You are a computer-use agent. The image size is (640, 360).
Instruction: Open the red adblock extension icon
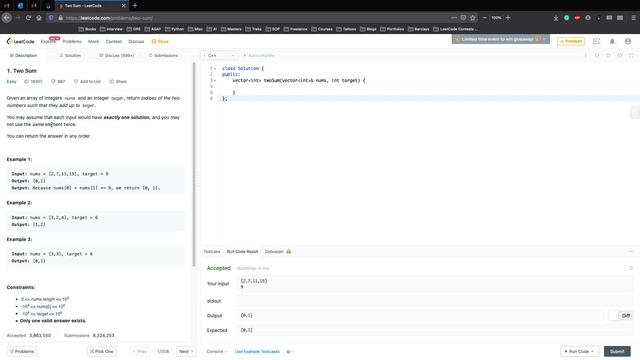[577, 18]
